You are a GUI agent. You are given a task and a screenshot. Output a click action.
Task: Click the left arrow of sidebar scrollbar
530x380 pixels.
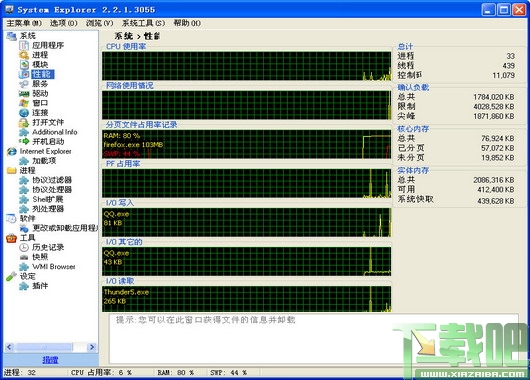click(x=9, y=347)
